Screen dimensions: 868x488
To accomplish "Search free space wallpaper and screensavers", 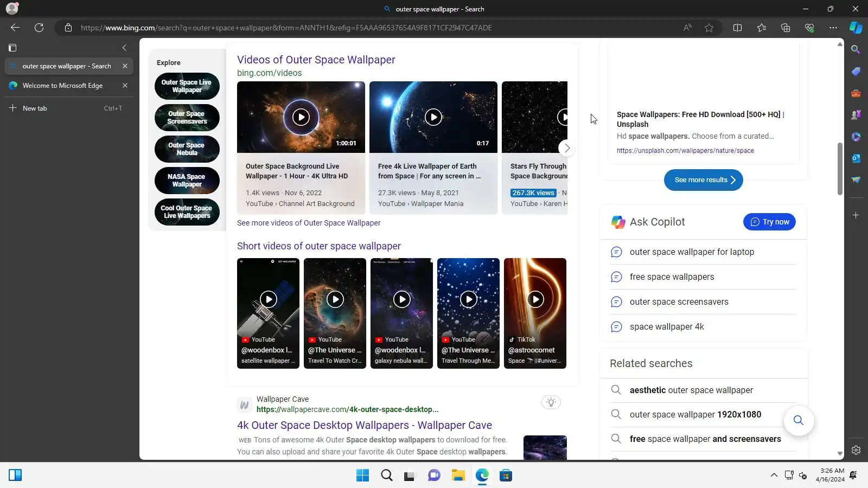I will click(x=704, y=439).
